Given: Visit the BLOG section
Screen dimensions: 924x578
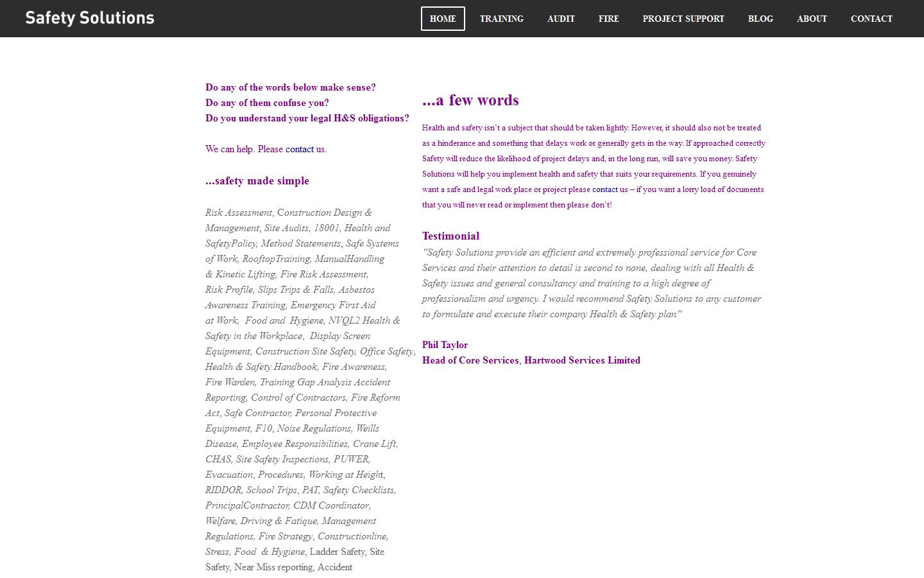Looking at the screenshot, I should point(760,19).
